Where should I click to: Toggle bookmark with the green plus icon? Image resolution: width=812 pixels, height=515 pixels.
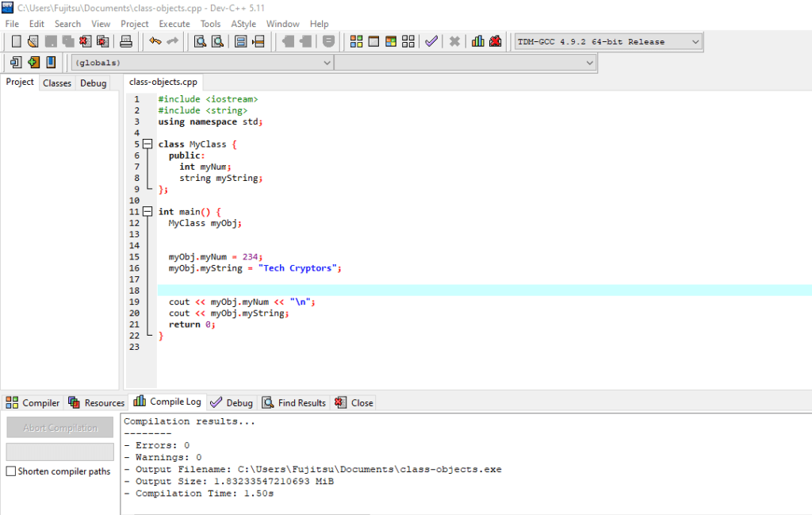coord(33,62)
